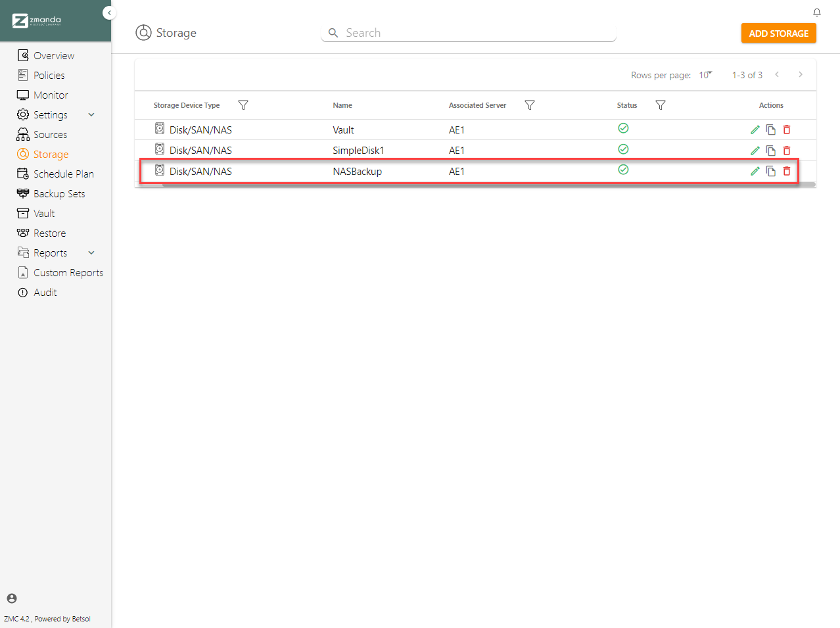Image resolution: width=840 pixels, height=628 pixels.
Task: Click the copy icon for SimpleDisk1 storage
Action: pyautogui.click(x=770, y=151)
